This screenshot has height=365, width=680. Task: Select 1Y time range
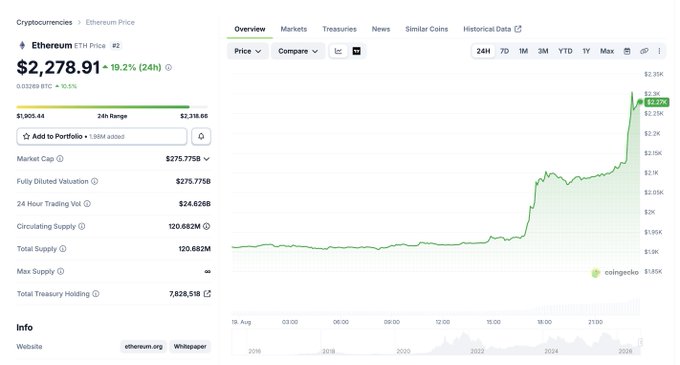(x=586, y=51)
